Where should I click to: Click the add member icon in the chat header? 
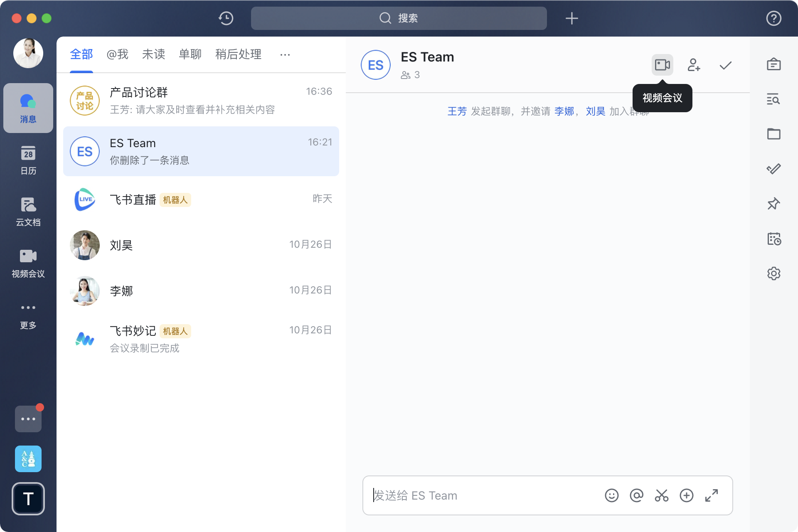coord(694,65)
